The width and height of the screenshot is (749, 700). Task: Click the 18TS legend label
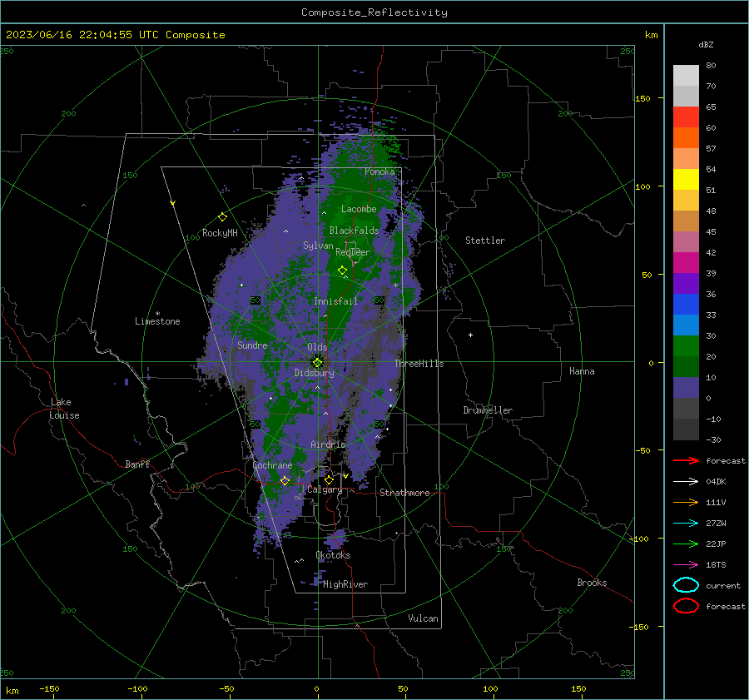[x=716, y=565]
